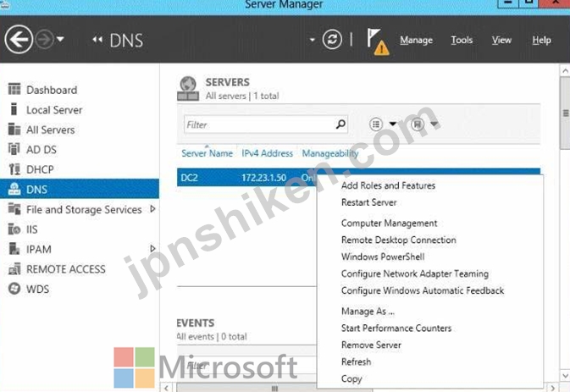
Task: Open dropdown arrow left of Refresh
Action: (x=312, y=40)
